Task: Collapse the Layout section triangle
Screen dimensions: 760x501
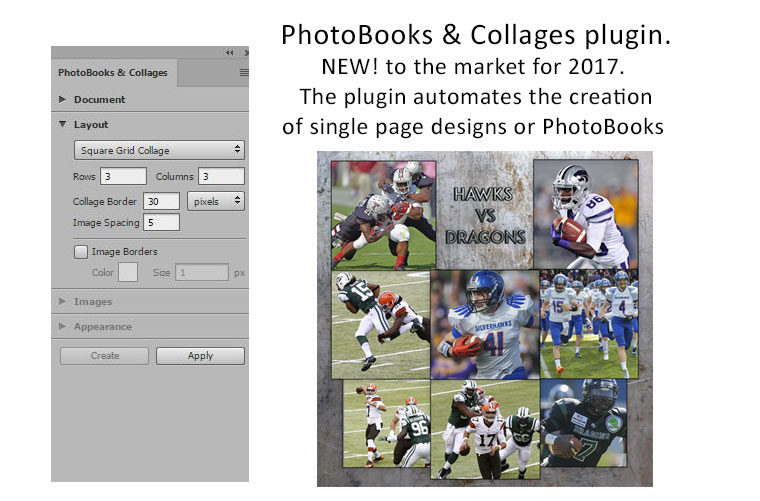Action: pyautogui.click(x=63, y=125)
